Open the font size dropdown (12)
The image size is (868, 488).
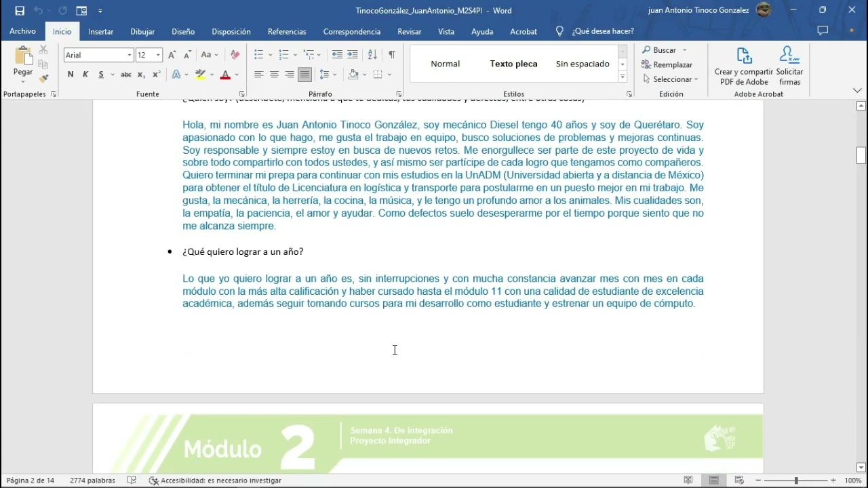pyautogui.click(x=158, y=55)
